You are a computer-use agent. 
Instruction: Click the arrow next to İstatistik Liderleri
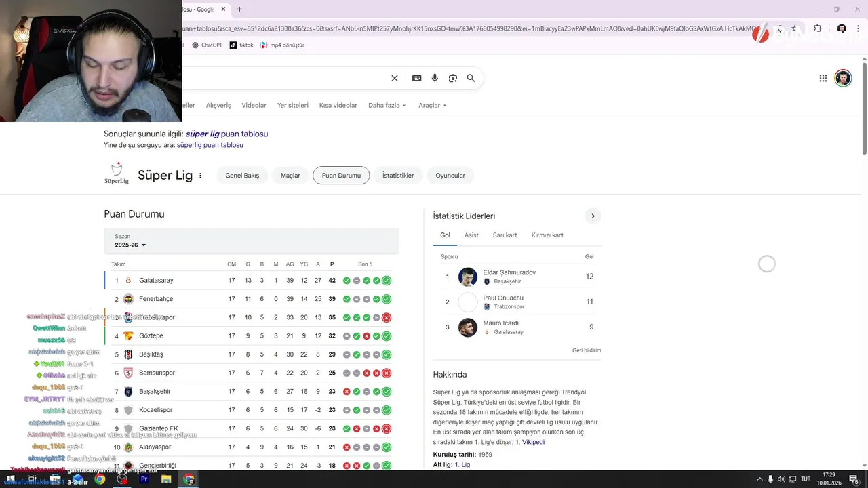click(x=593, y=216)
